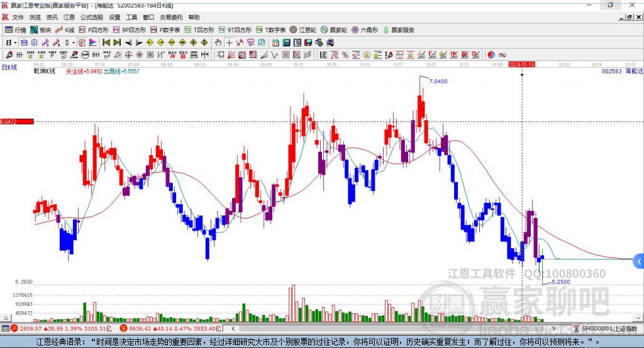Click the horizontal scrollbar at chart bottom
644x348 pixels.
coord(394,329)
